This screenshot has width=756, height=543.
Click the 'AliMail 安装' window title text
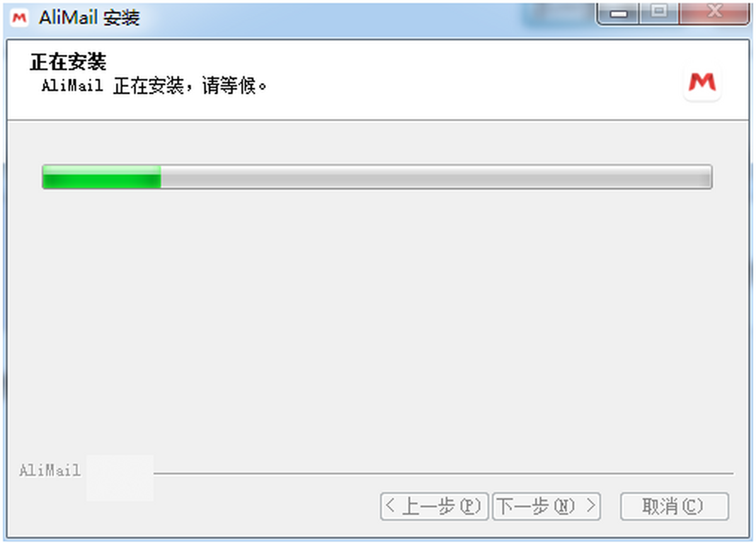pyautogui.click(x=89, y=18)
